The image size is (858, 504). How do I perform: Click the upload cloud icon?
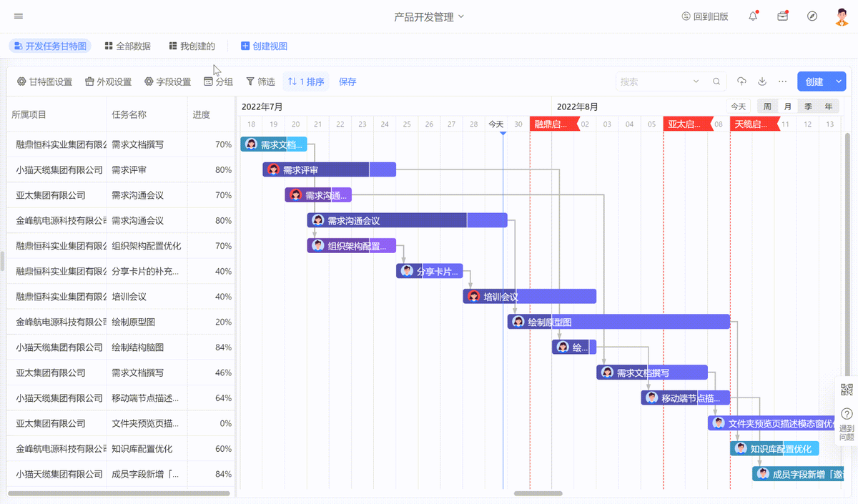[742, 81]
